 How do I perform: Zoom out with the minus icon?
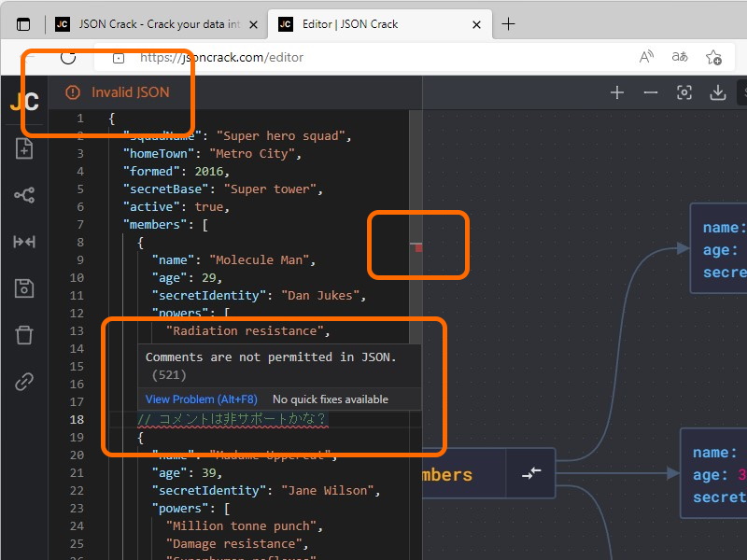pyautogui.click(x=650, y=92)
